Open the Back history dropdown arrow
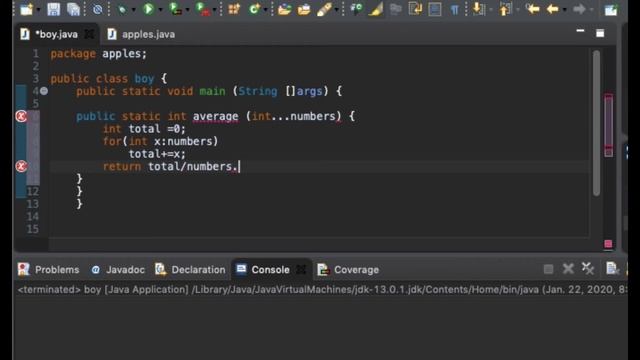 coord(564,9)
